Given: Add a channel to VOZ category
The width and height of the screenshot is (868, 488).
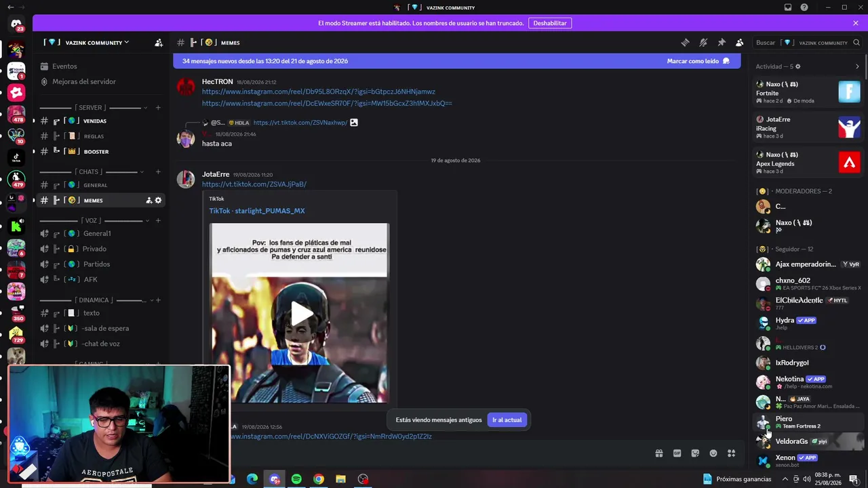Looking at the screenshot, I should click(158, 221).
